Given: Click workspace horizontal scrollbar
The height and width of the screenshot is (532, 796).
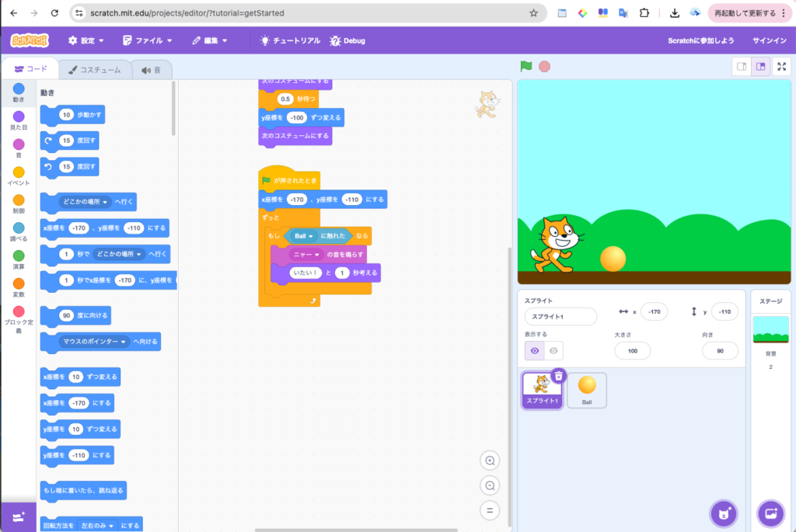Looking at the screenshot, I should click(x=356, y=530).
